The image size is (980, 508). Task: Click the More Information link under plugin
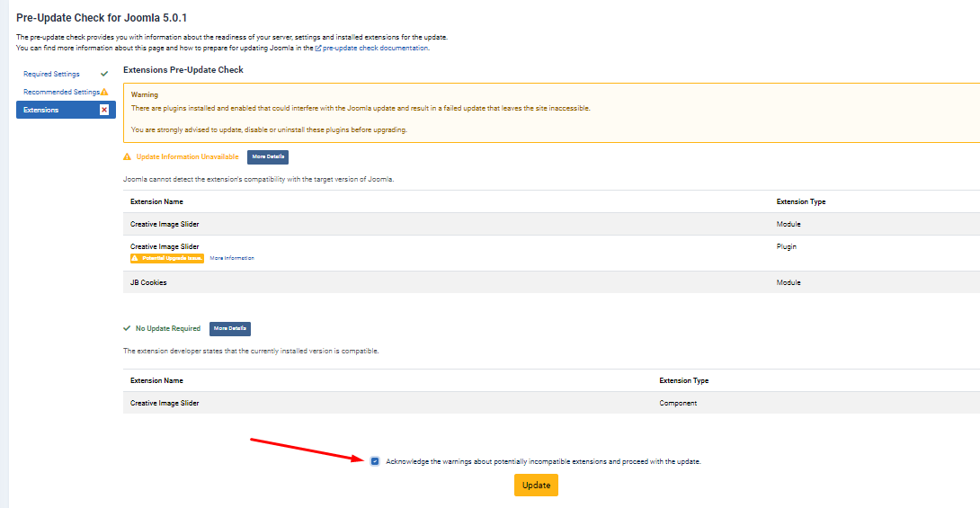[x=232, y=258]
